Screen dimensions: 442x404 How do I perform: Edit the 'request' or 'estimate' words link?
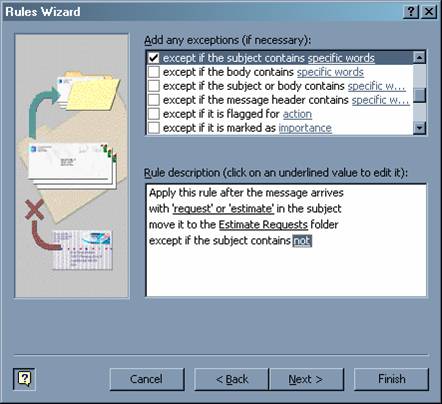point(223,209)
